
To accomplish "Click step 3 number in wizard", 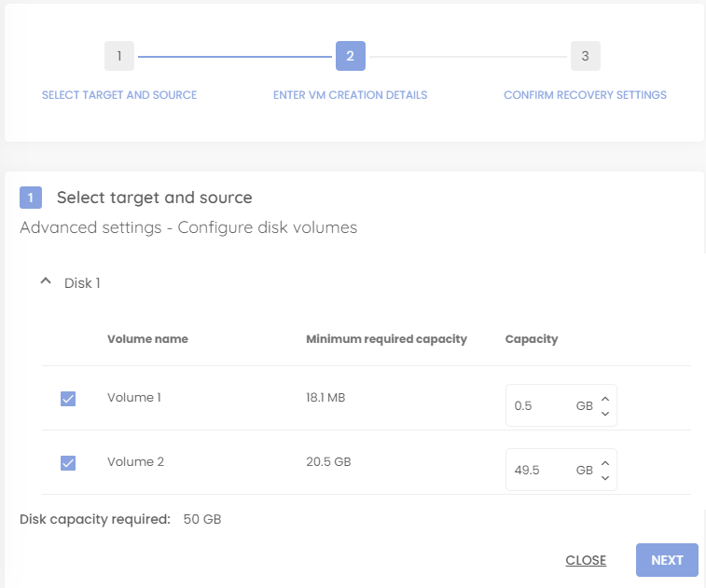I will tap(586, 56).
